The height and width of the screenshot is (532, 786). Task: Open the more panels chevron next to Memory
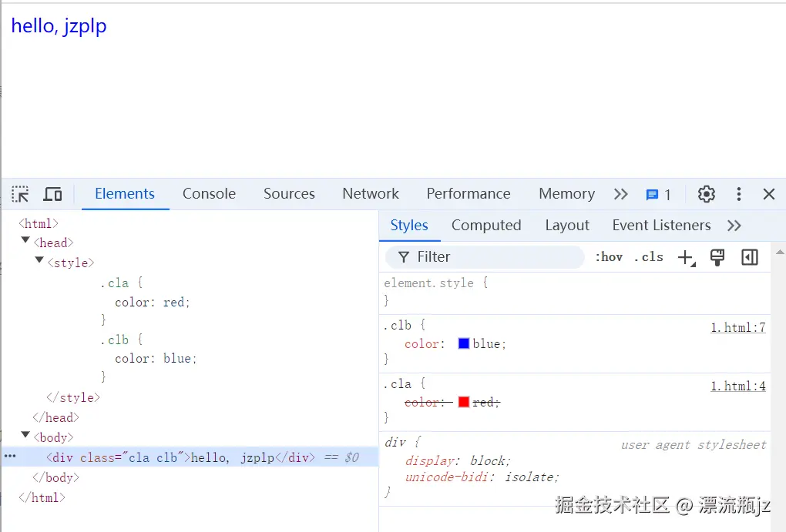[x=620, y=194]
